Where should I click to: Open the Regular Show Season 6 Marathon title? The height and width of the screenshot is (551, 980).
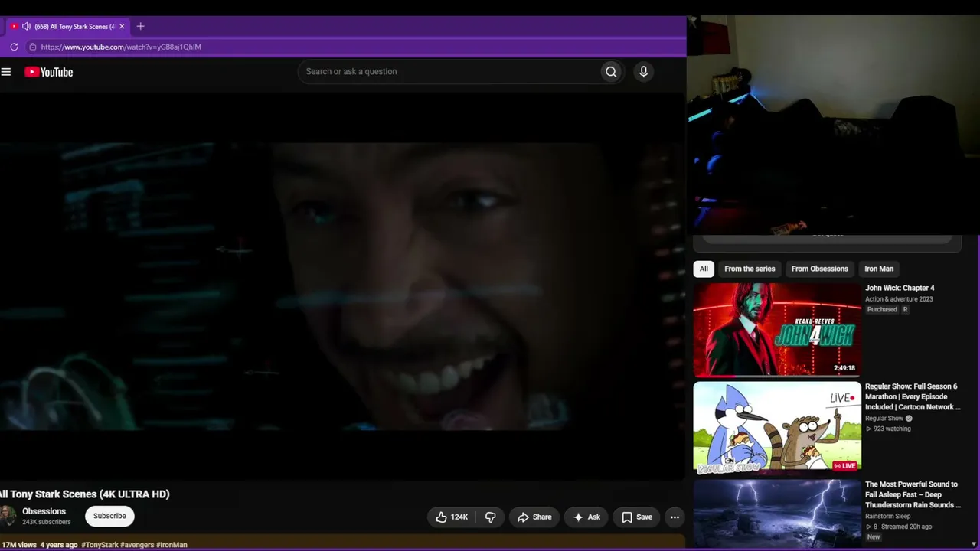pos(913,396)
